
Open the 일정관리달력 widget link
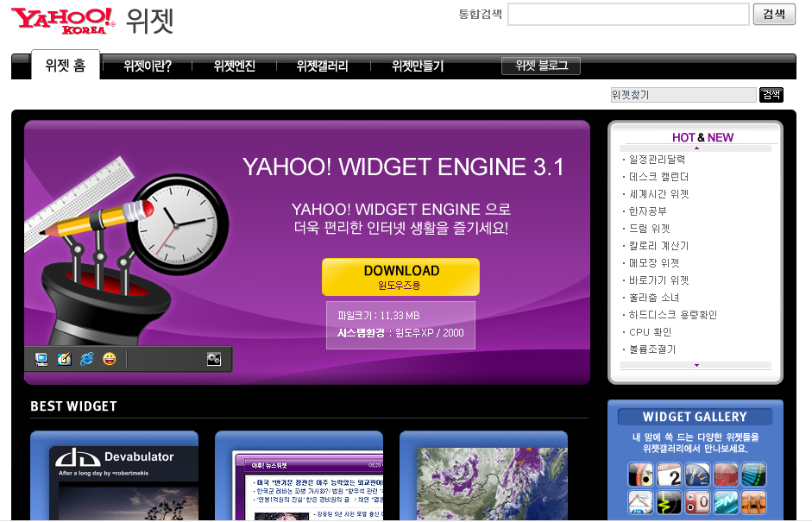tap(657, 160)
